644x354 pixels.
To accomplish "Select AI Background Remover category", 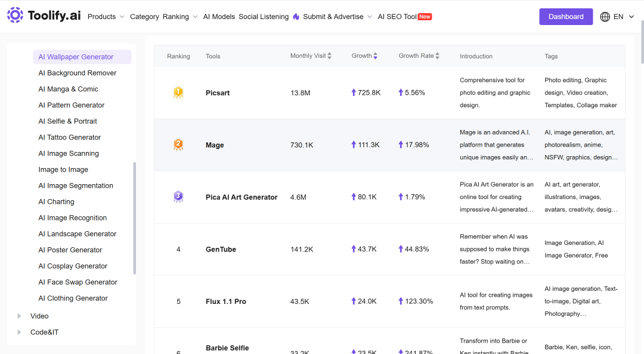I will coord(77,73).
